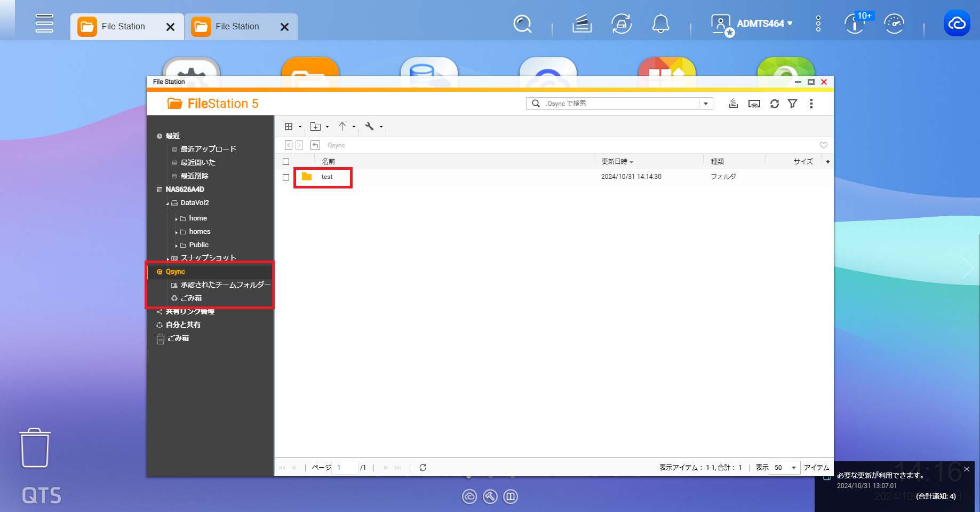Expand the home folder tree arrow
Image resolution: width=980 pixels, height=512 pixels.
pos(177,219)
